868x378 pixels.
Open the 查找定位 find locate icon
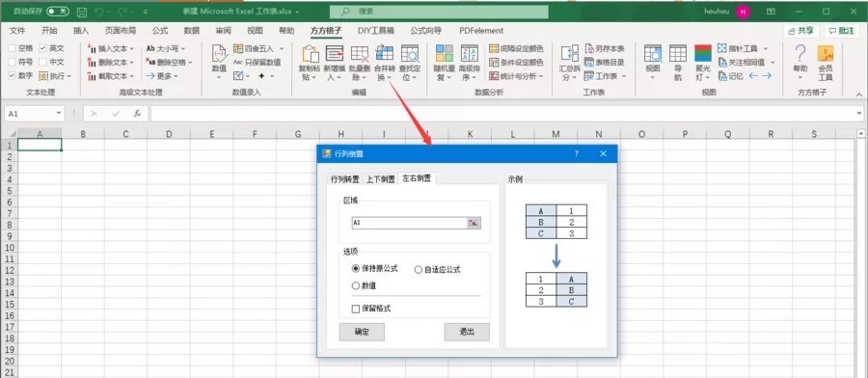pyautogui.click(x=410, y=54)
